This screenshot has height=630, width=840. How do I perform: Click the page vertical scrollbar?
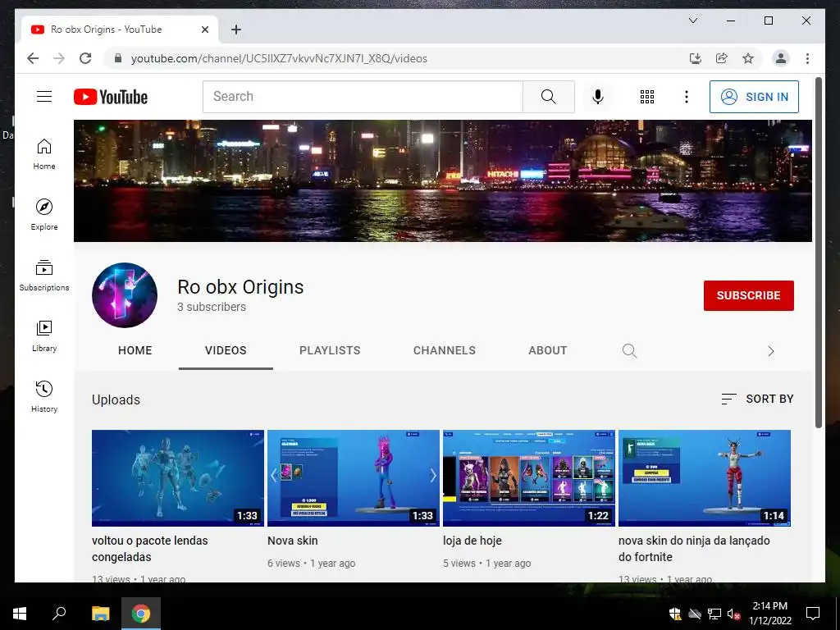(x=818, y=252)
